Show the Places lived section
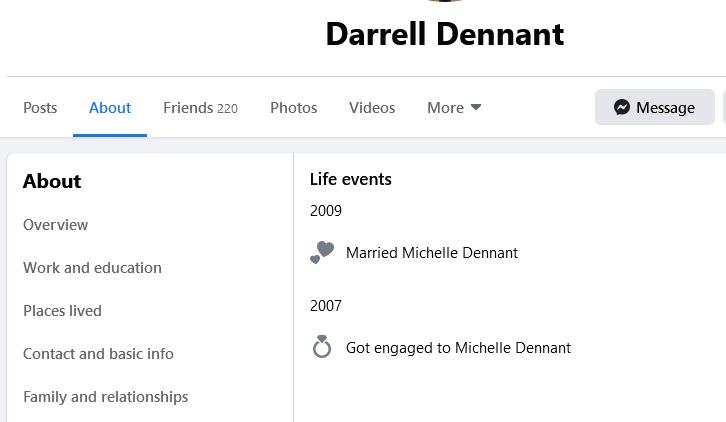This screenshot has height=422, width=726. 62,311
